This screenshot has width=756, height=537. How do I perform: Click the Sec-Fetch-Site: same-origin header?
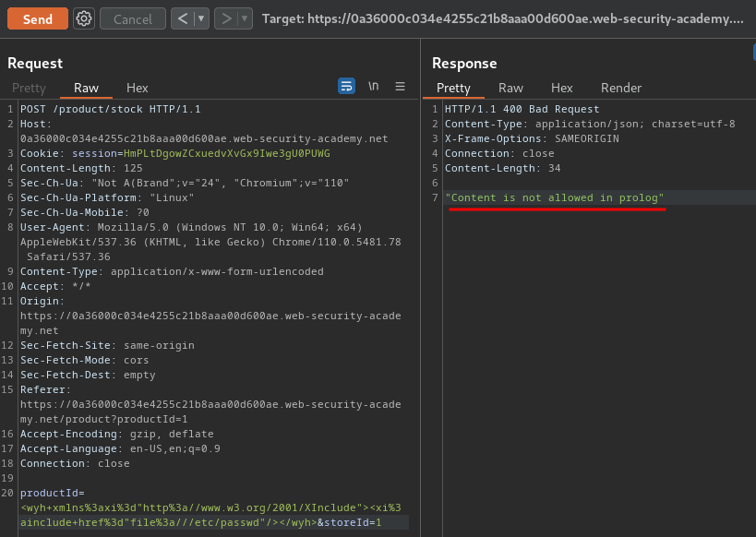107,345
